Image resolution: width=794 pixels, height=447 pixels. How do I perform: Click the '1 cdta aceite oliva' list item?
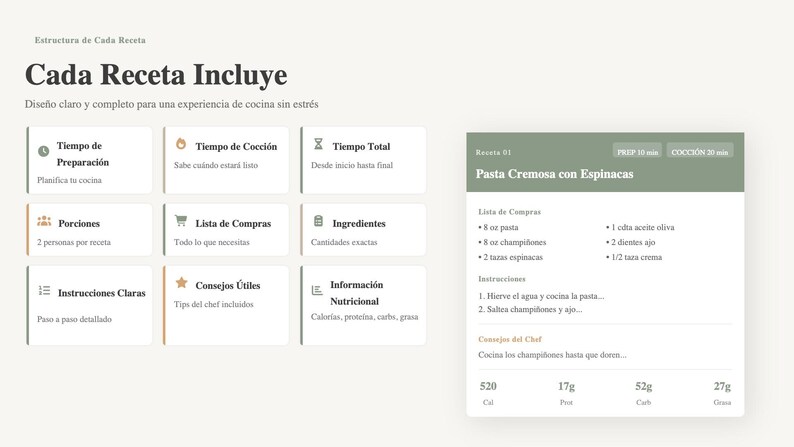tap(640, 227)
